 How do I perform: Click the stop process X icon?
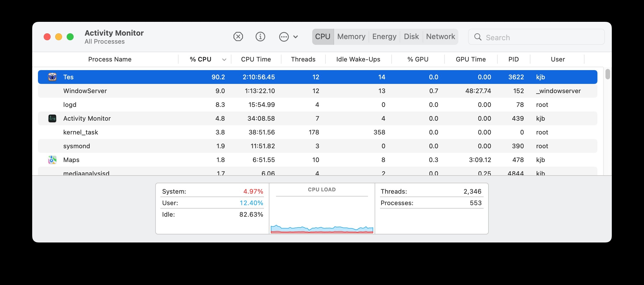pos(238,37)
